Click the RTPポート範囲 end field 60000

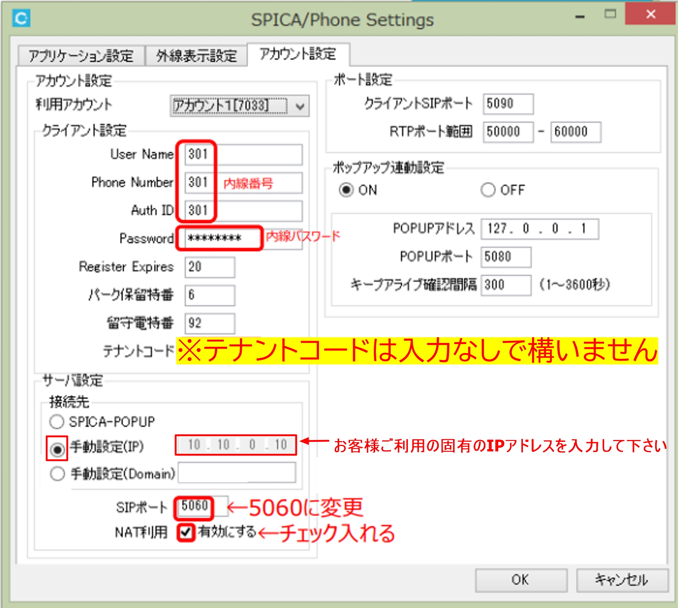click(x=575, y=132)
